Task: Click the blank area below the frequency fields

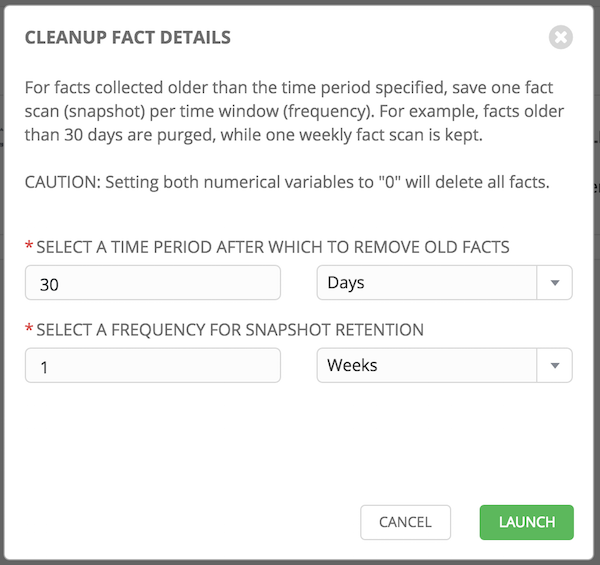Action: (298, 440)
